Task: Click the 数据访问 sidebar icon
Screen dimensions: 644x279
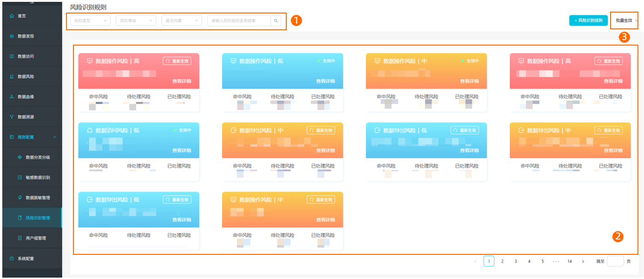Action: click(x=12, y=56)
